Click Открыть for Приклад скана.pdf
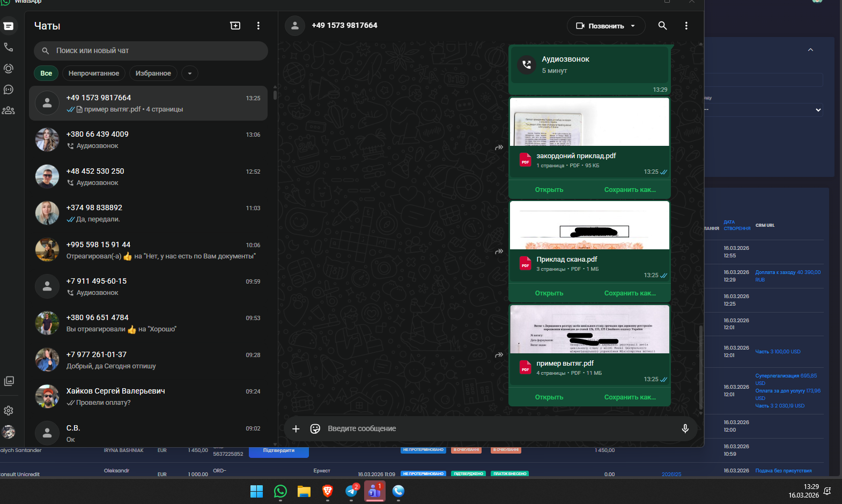Screen dimensions: 842x504 [549, 293]
